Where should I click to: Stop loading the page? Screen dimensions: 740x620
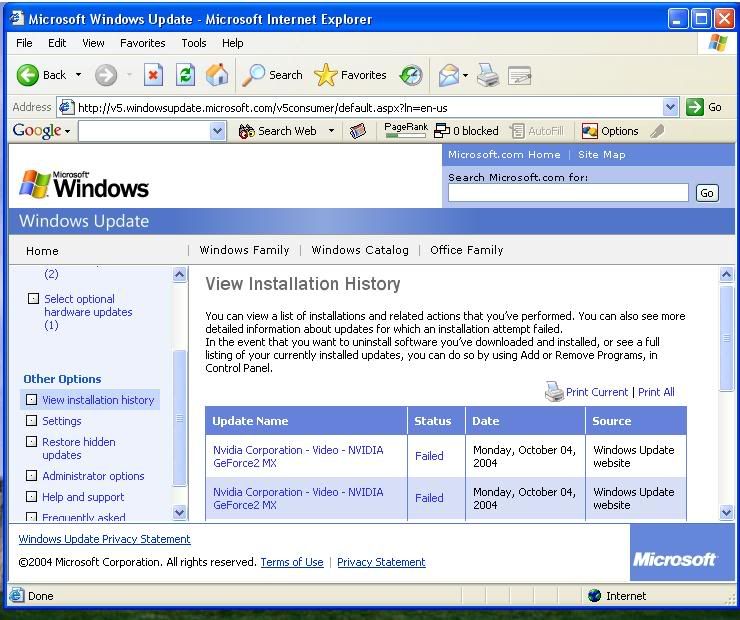pos(153,75)
